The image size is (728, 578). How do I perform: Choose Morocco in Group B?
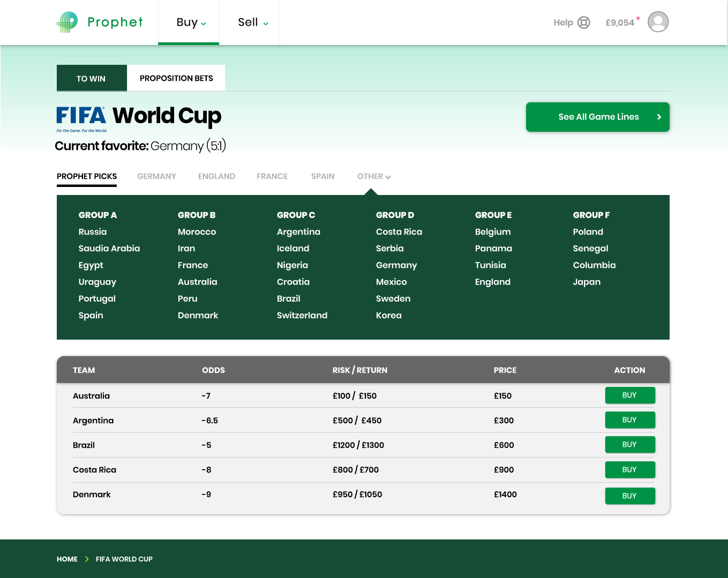[197, 231]
